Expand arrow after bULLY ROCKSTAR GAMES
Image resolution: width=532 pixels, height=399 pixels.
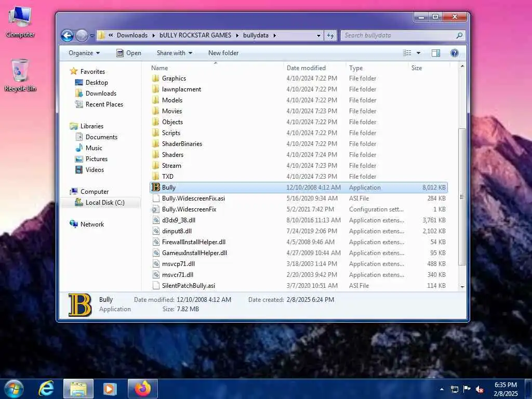(237, 35)
